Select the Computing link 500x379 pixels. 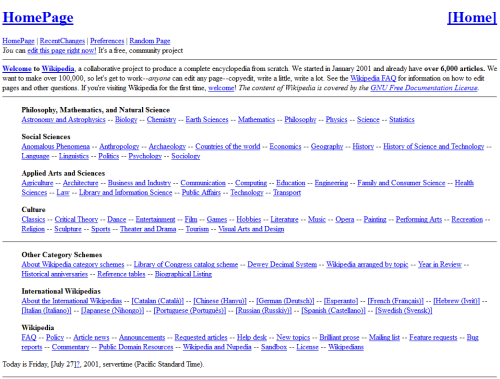[x=251, y=183]
